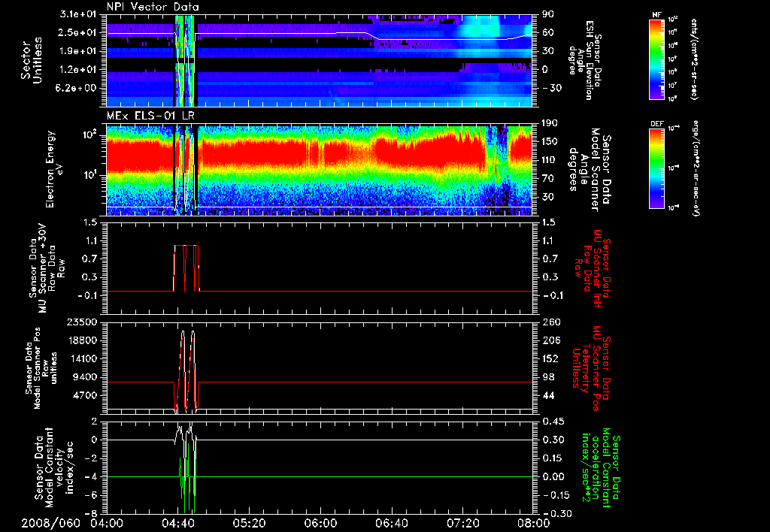
Task: Click the green acceleration axis title
Action: tap(601, 467)
